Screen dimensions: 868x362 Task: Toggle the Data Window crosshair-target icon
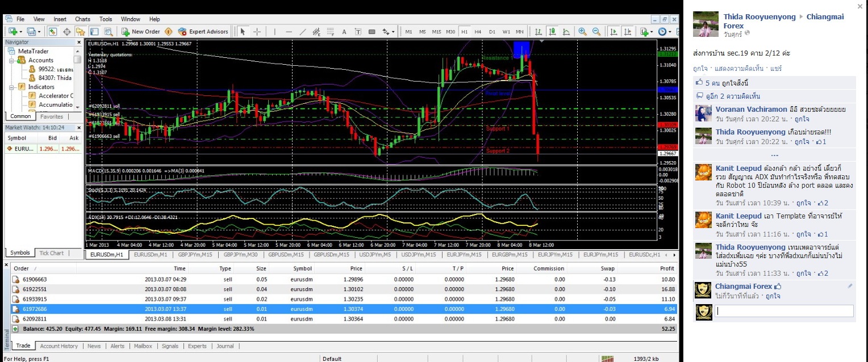tap(66, 32)
